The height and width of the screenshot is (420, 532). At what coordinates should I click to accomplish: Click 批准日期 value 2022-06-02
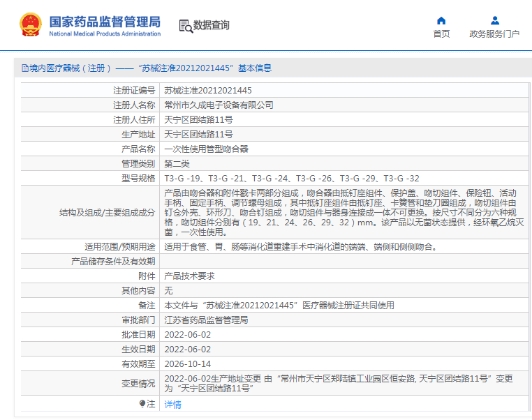click(x=188, y=335)
